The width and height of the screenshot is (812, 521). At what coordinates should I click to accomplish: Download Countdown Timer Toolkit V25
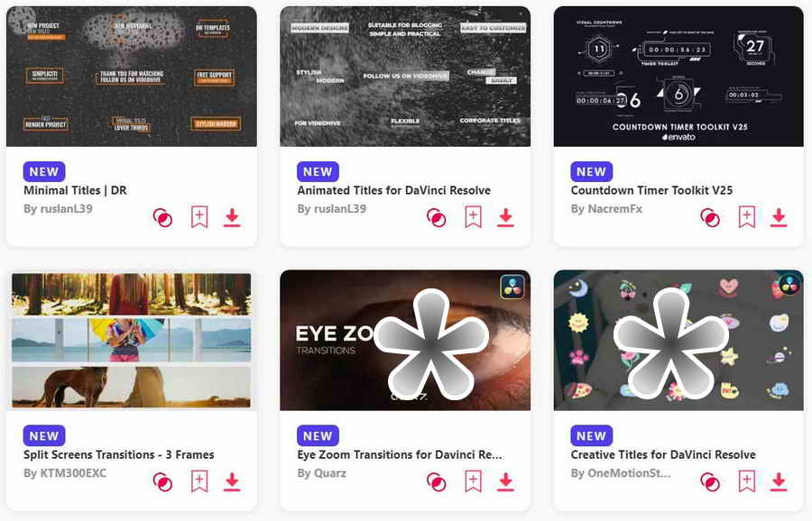coord(779,218)
